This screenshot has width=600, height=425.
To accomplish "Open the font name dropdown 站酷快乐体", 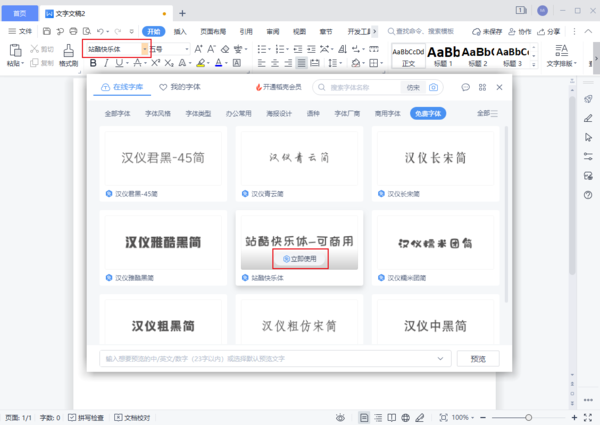I will [146, 48].
